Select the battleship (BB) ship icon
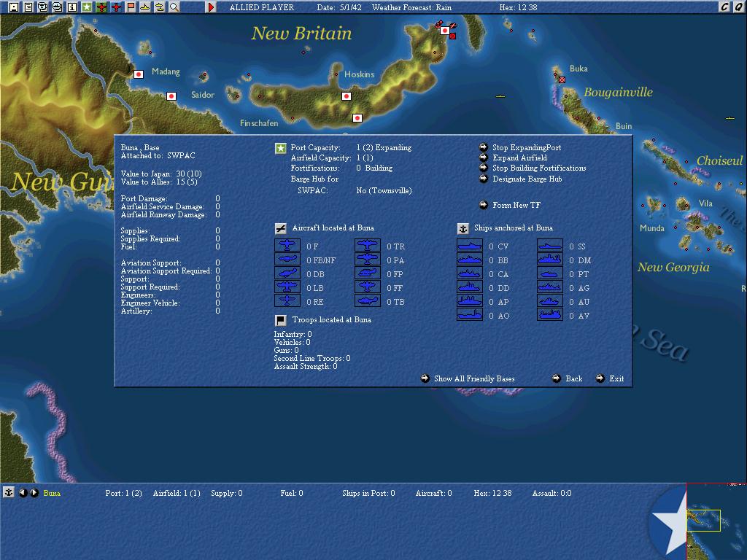This screenshot has height=560, width=747. (x=470, y=260)
